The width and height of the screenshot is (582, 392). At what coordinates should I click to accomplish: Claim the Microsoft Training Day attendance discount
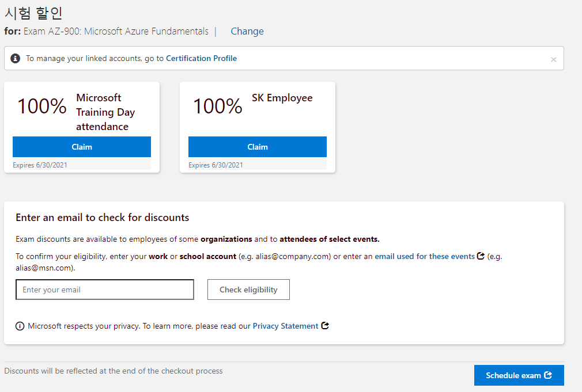[82, 147]
